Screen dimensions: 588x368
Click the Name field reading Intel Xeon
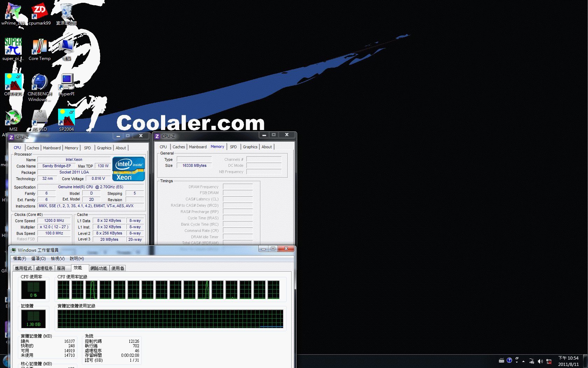(74, 159)
